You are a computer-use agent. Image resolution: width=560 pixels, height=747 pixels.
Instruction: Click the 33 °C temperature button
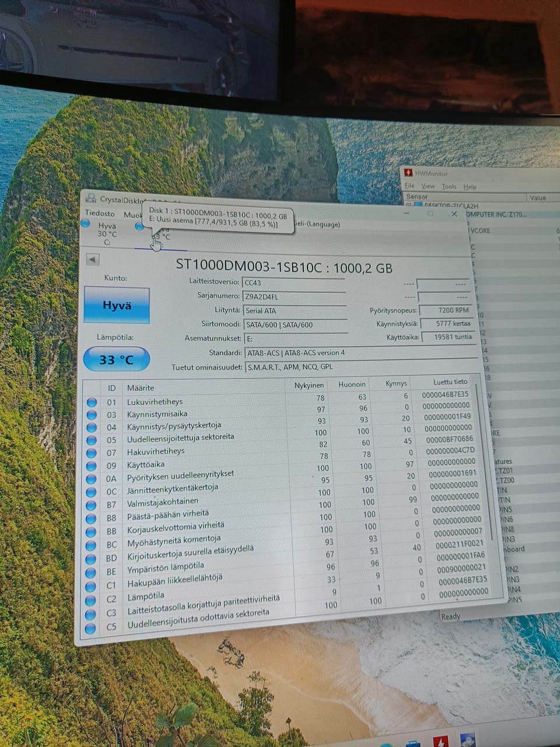tap(117, 359)
